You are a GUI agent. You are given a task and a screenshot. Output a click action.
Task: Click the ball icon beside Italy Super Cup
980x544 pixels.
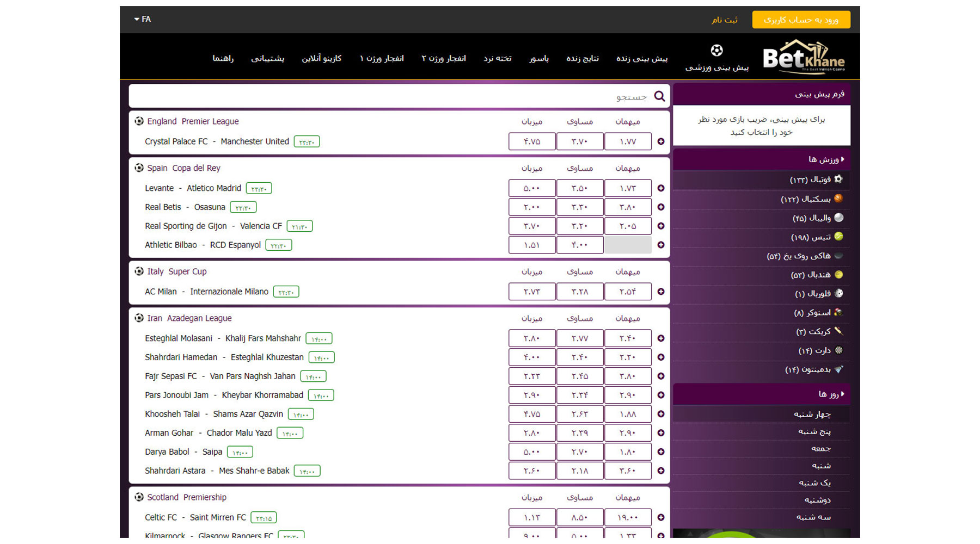139,271
